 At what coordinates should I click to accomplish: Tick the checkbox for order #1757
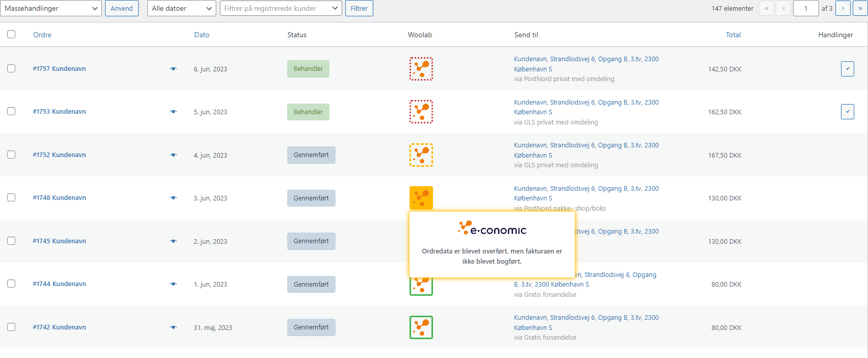click(x=11, y=68)
